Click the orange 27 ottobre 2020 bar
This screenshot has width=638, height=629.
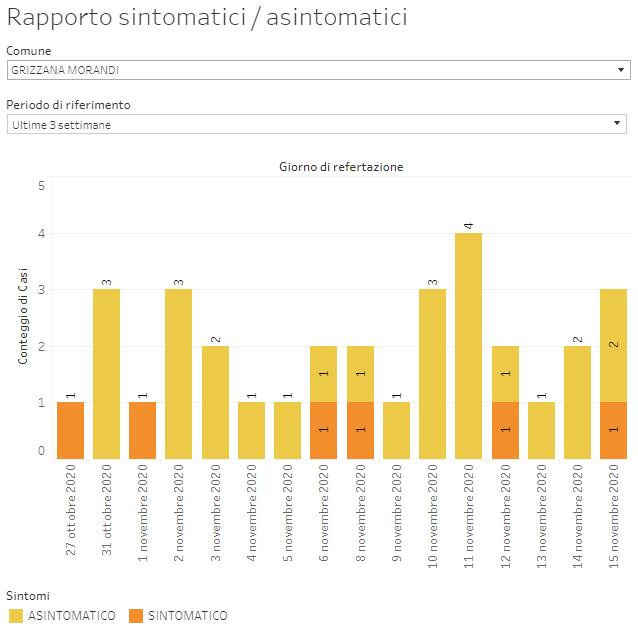pyautogui.click(x=70, y=430)
